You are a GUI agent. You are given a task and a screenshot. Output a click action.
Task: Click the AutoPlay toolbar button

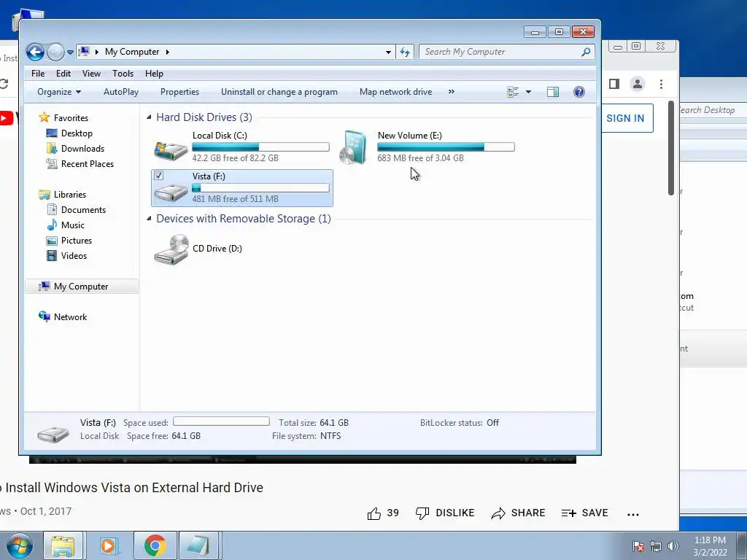click(x=121, y=92)
